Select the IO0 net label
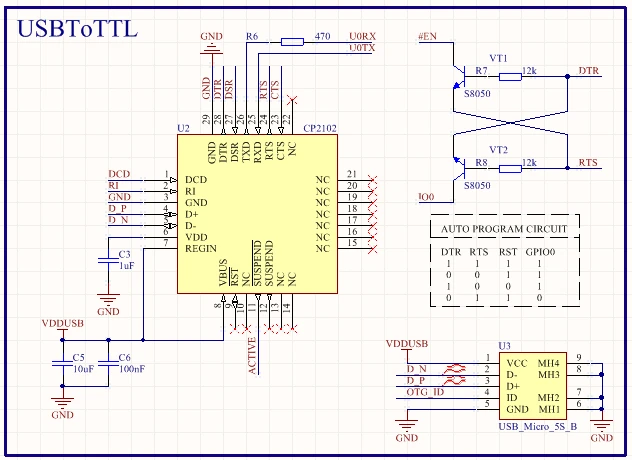This screenshot has height=460, width=632. click(426, 197)
